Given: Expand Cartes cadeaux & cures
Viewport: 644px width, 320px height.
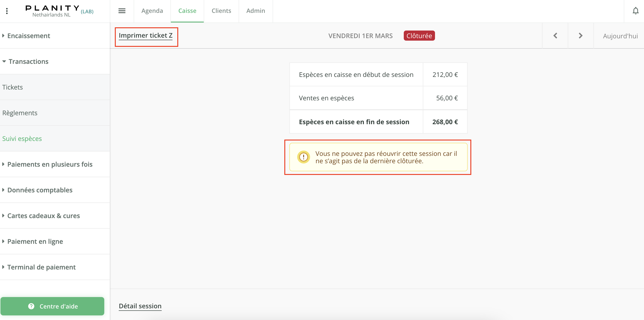Looking at the screenshot, I should pyautogui.click(x=43, y=216).
